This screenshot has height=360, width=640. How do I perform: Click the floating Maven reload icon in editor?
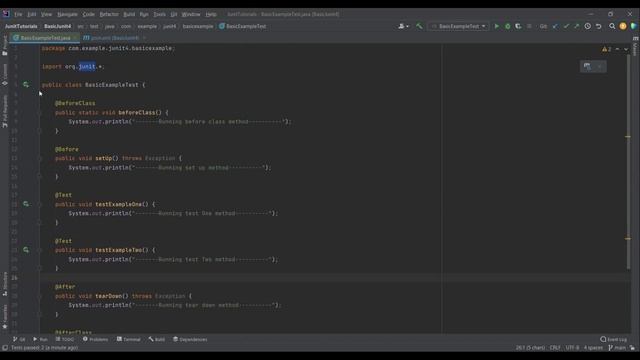click(x=587, y=67)
